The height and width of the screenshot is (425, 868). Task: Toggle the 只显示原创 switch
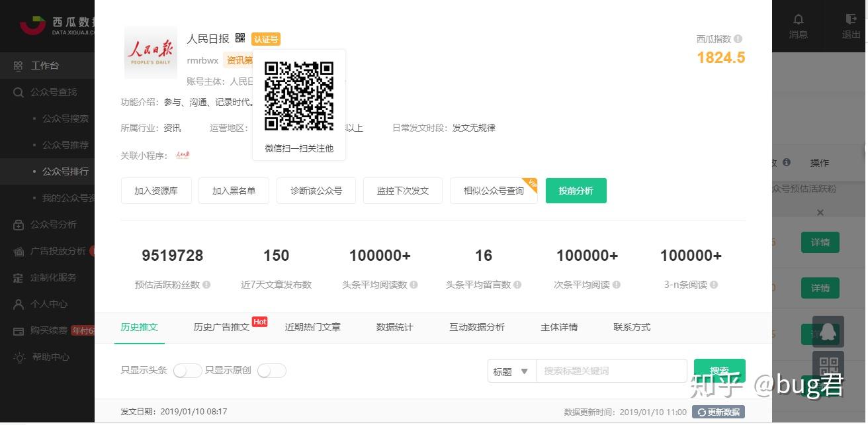pos(272,371)
